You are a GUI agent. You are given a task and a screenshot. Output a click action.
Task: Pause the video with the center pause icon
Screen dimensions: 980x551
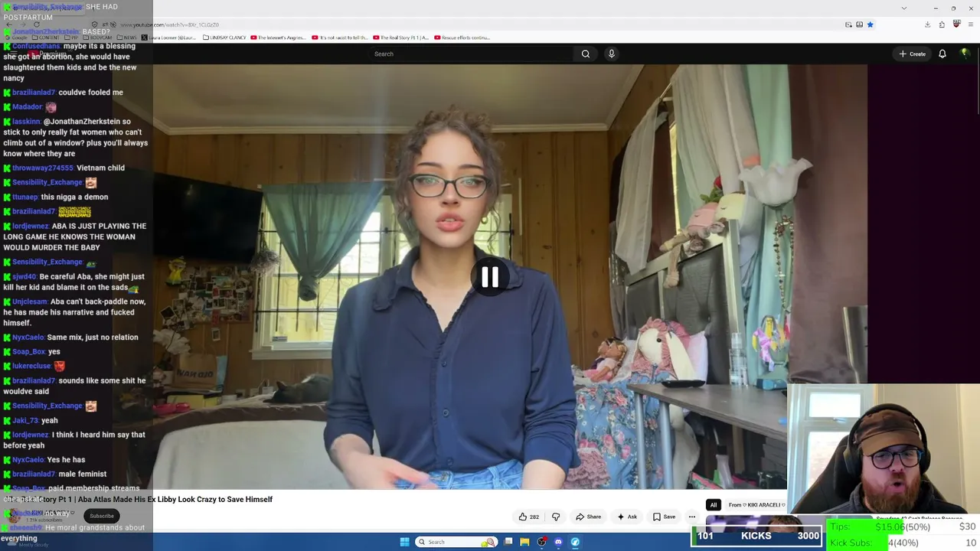[490, 277]
